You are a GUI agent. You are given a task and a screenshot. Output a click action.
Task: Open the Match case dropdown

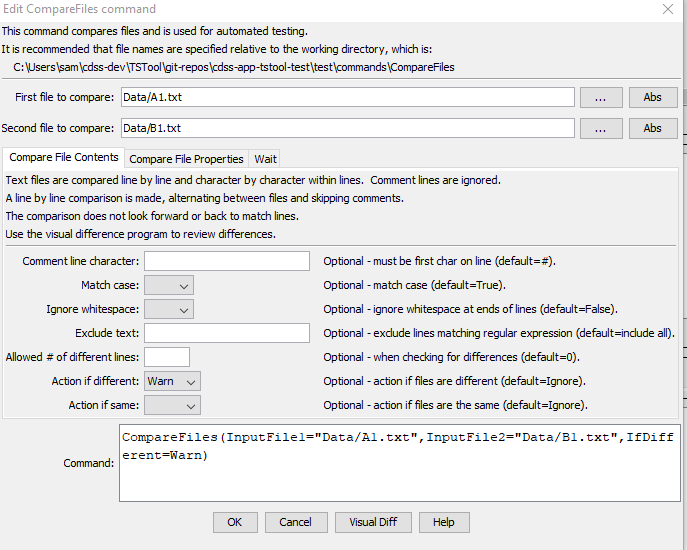(169, 285)
